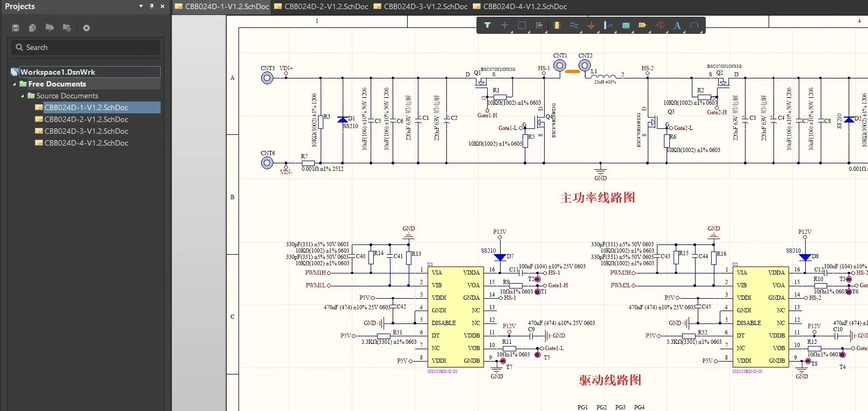Image resolution: width=868 pixels, height=411 pixels.
Task: Select CBB024D-2-V1.2.SchDoc in tree
Action: coord(86,119)
